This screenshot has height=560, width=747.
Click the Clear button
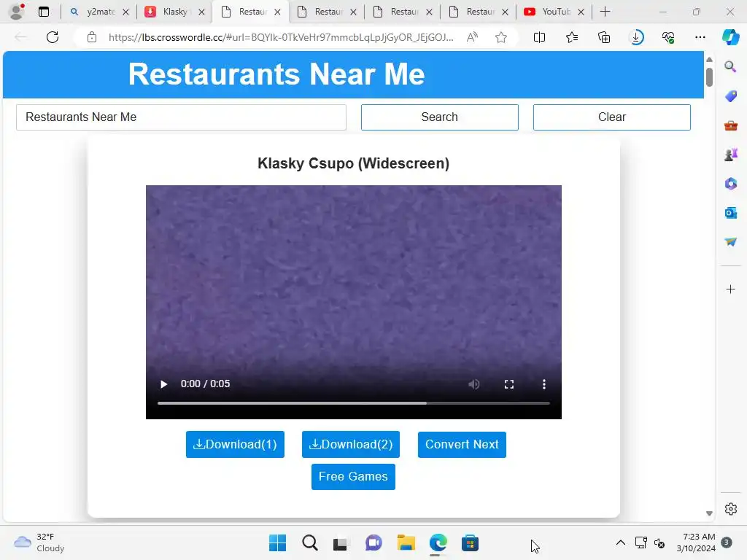tap(612, 117)
